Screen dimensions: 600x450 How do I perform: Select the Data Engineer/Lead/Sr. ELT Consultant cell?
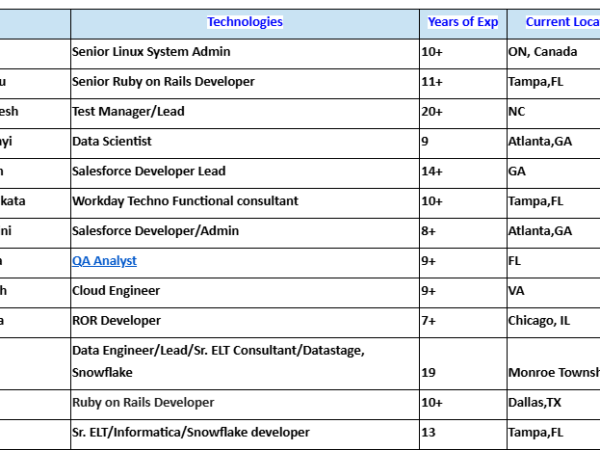pos(245,364)
